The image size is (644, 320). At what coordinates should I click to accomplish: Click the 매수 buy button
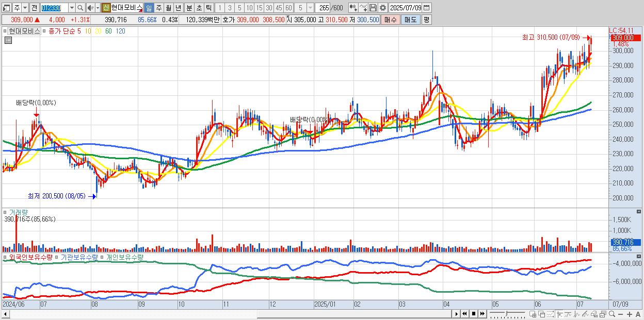[391, 20]
